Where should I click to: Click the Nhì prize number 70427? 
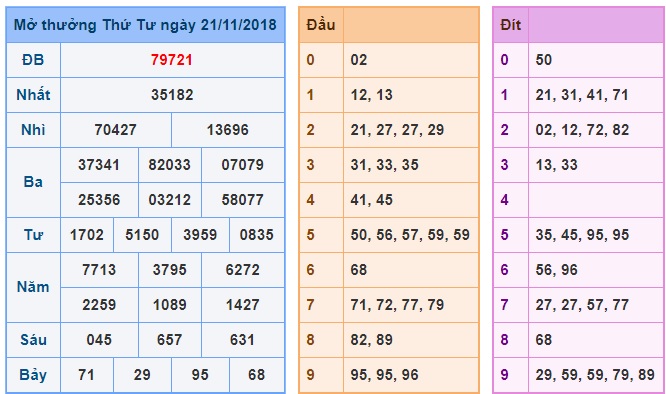pyautogui.click(x=116, y=129)
